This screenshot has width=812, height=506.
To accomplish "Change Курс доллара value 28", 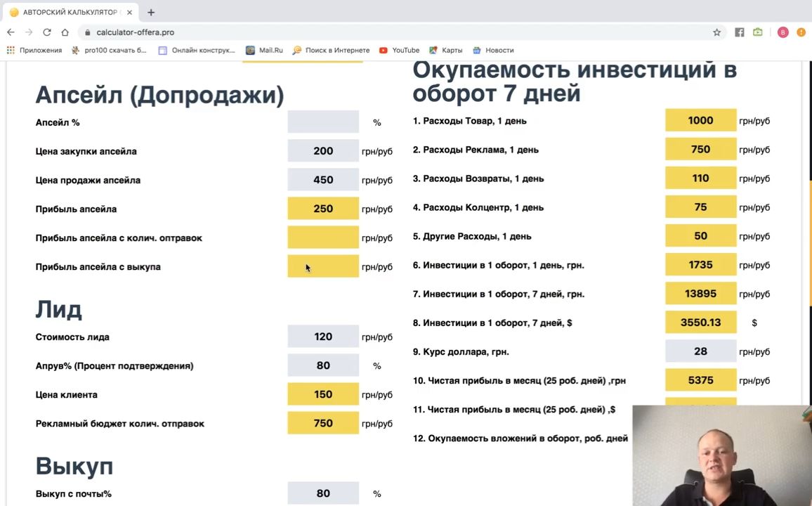I will (x=700, y=351).
